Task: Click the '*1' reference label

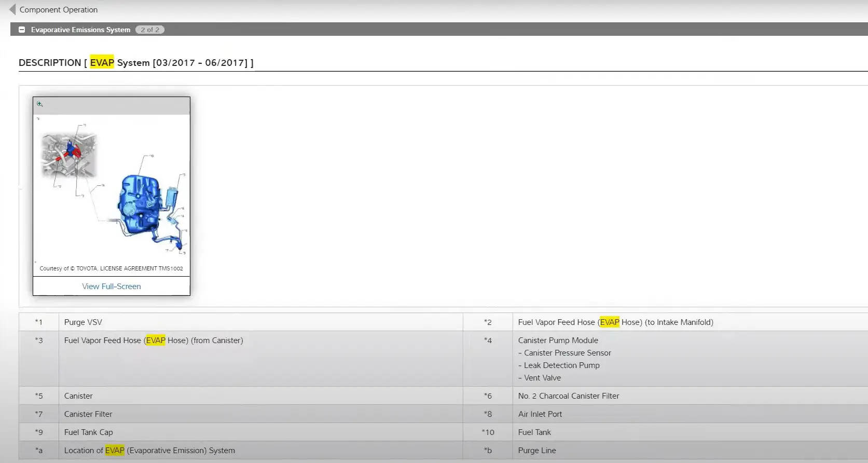Action: [x=39, y=322]
